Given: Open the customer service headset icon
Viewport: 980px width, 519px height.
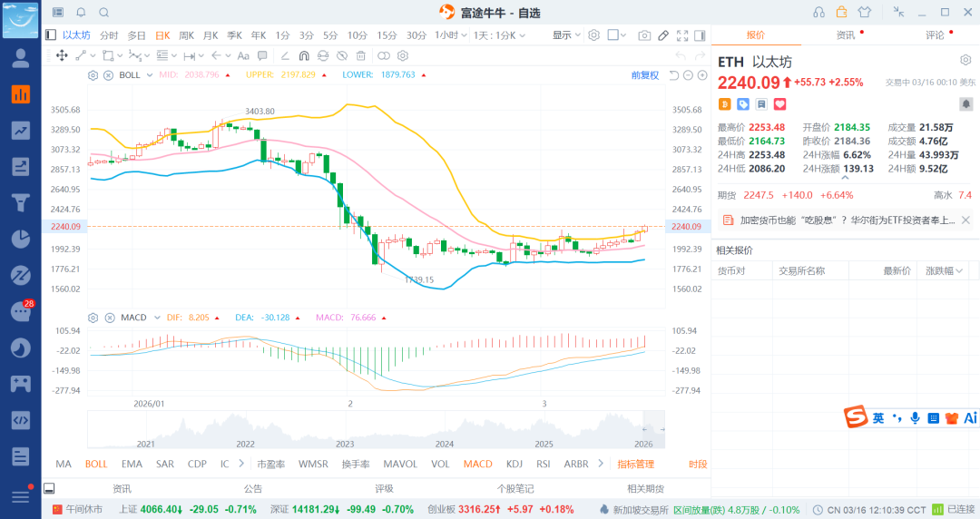Looking at the screenshot, I should (819, 13).
